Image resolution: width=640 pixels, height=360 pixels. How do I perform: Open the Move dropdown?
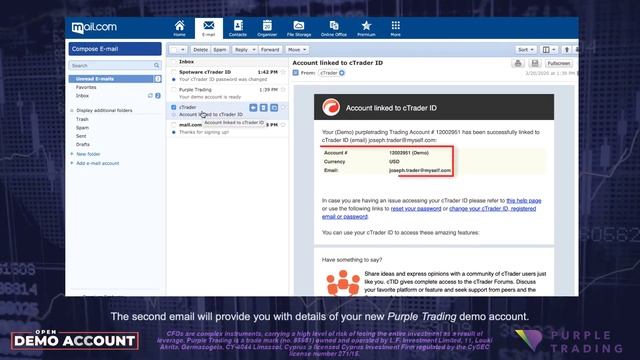[x=297, y=49]
